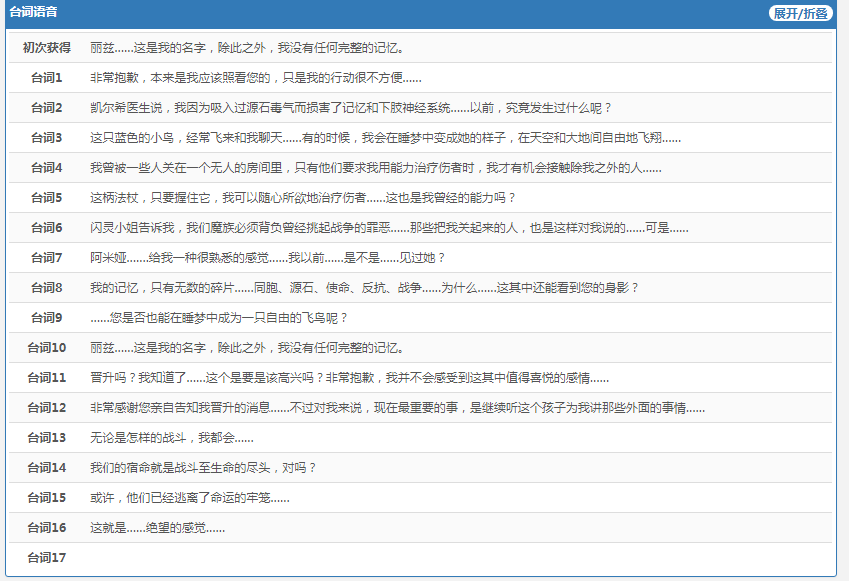The height and width of the screenshot is (581, 854).
Task: Click the 台词10 row label
Action: coord(47,348)
